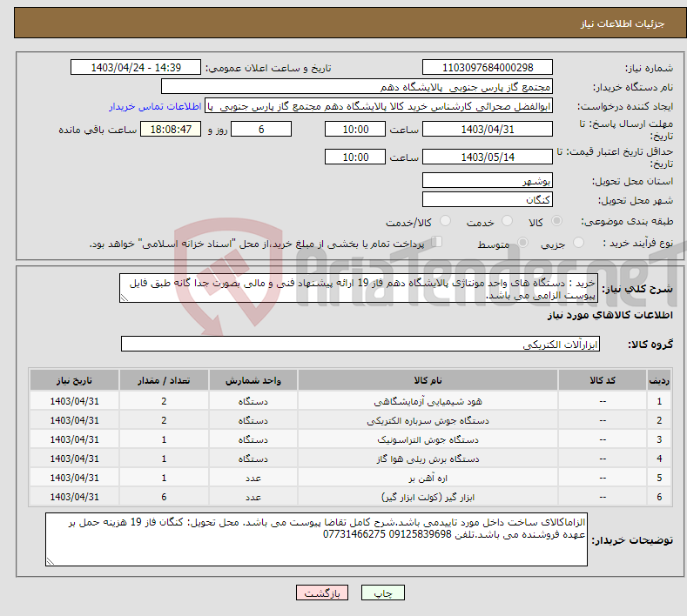Click the واحد شمارش column header

[x=253, y=380]
